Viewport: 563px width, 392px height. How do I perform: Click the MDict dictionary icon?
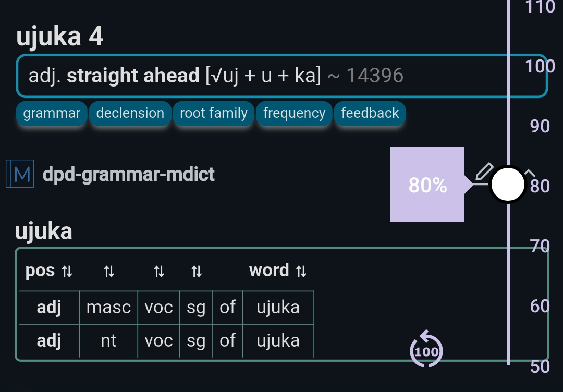click(x=20, y=174)
